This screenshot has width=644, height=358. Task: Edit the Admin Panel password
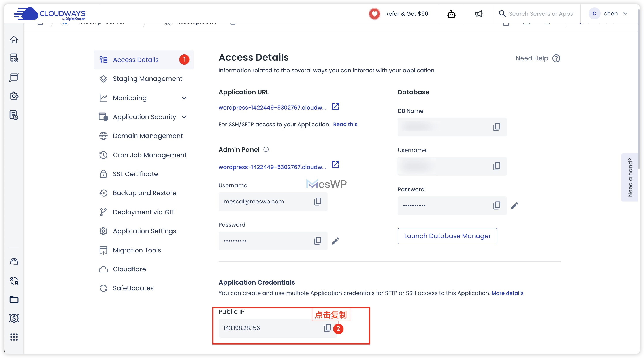click(x=335, y=241)
